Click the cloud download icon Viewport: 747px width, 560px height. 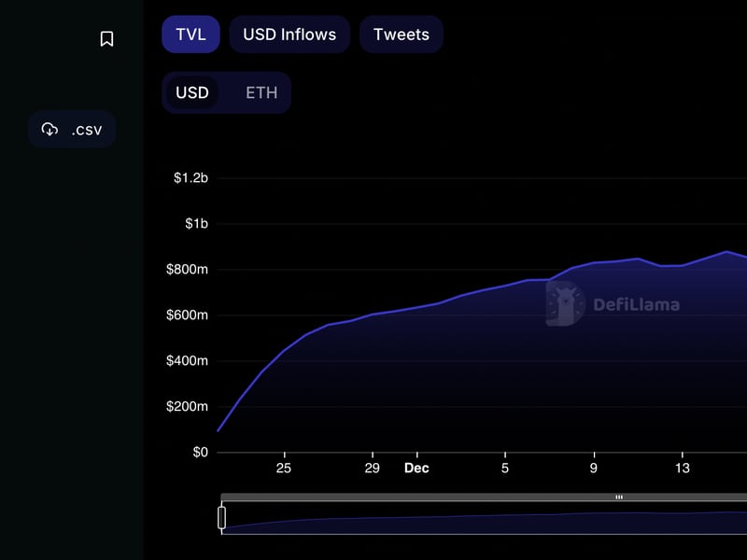50,129
